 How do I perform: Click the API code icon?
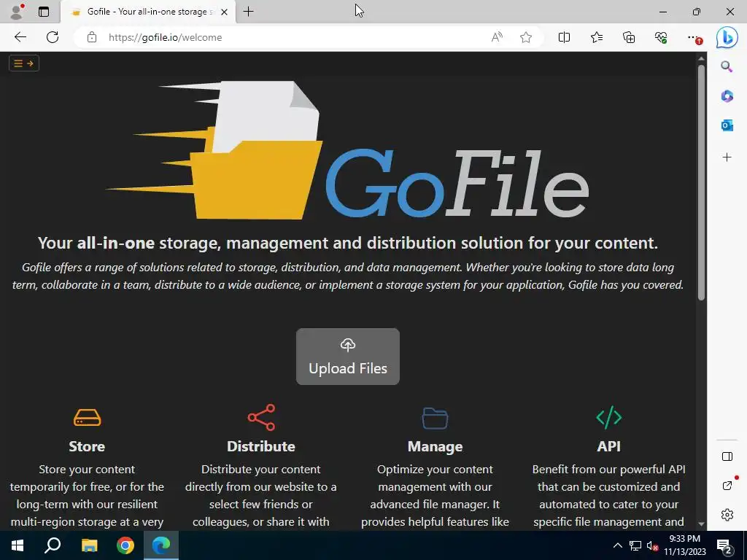609,417
